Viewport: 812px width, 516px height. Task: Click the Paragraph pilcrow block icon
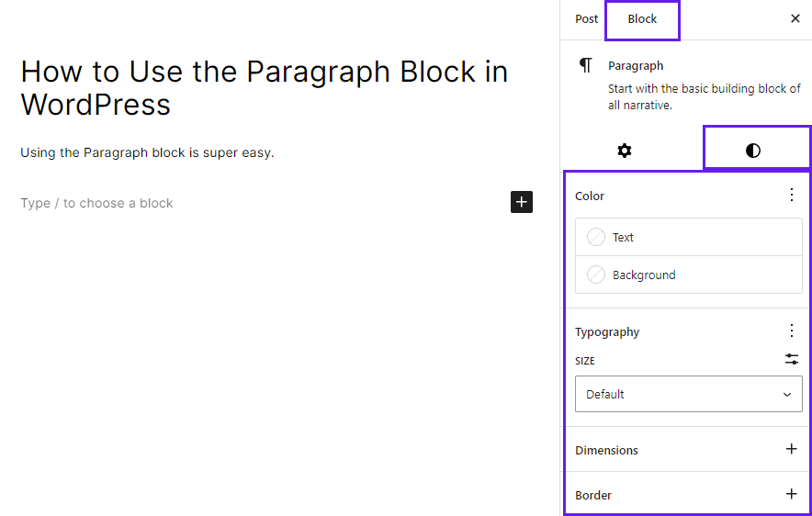pyautogui.click(x=586, y=65)
